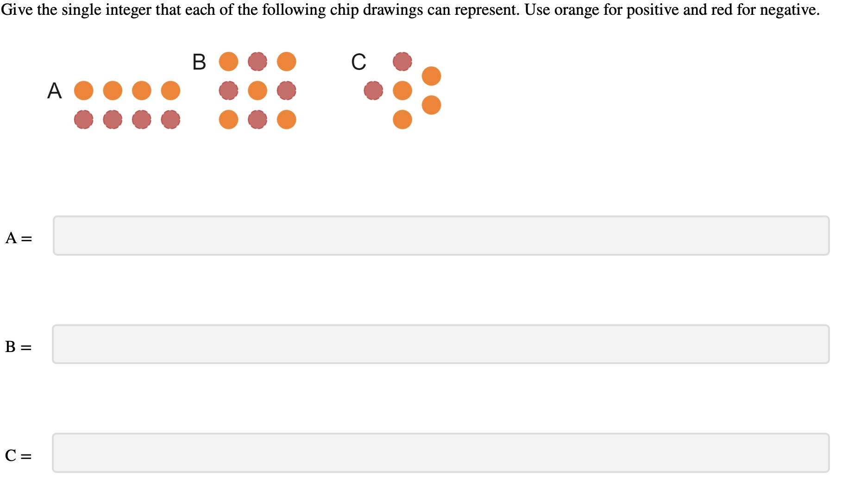The width and height of the screenshot is (842, 504).
Task: Select the bottom-right orange chip in drawing B
Action: point(287,120)
